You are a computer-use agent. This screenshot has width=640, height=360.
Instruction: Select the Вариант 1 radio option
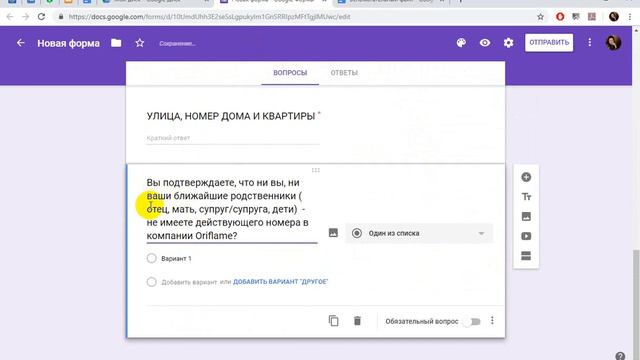(x=151, y=258)
